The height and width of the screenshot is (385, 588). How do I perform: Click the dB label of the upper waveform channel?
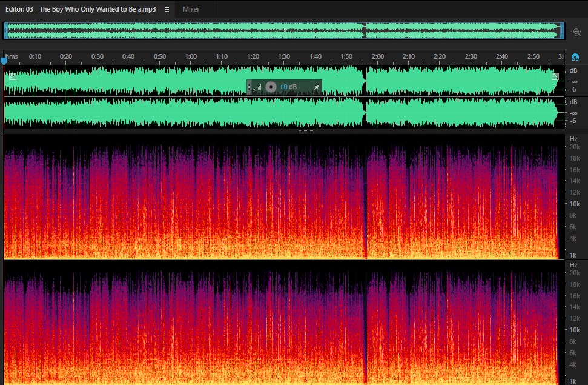pyautogui.click(x=573, y=70)
